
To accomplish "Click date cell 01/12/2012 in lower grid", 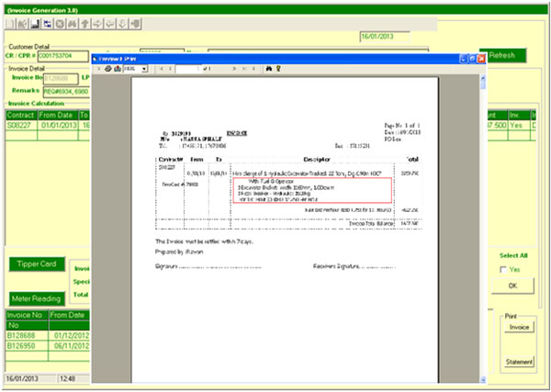I will coord(69,335).
